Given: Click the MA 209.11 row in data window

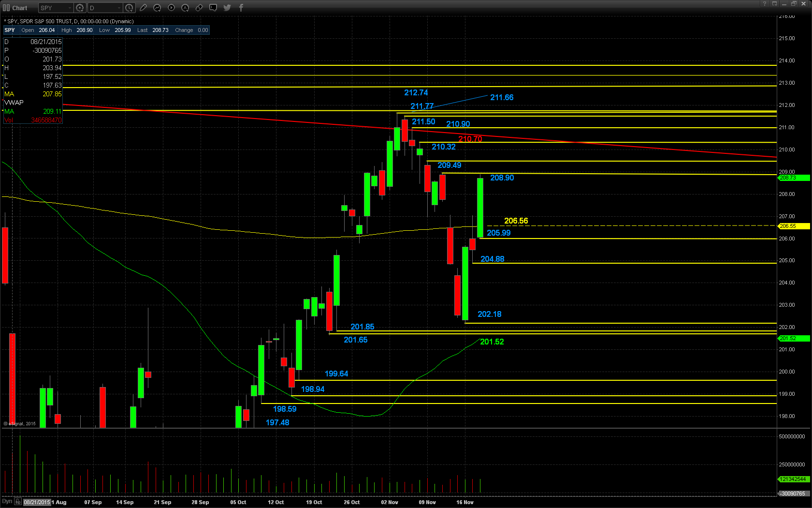Looking at the screenshot, I should click(33, 111).
